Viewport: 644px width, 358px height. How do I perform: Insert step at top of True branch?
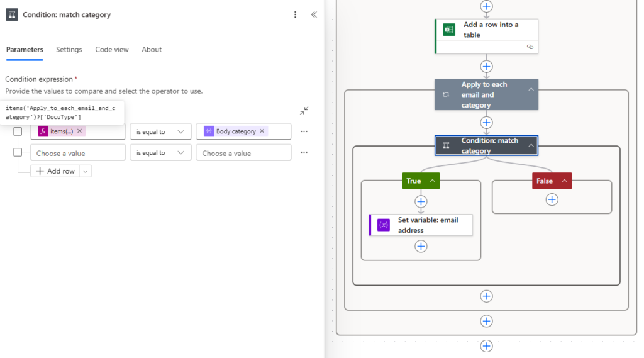point(421,201)
